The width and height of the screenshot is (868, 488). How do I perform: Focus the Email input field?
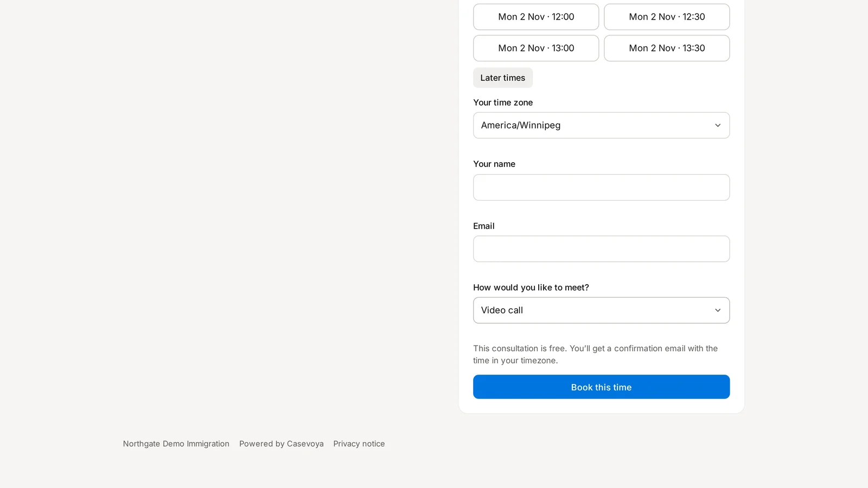(601, 249)
